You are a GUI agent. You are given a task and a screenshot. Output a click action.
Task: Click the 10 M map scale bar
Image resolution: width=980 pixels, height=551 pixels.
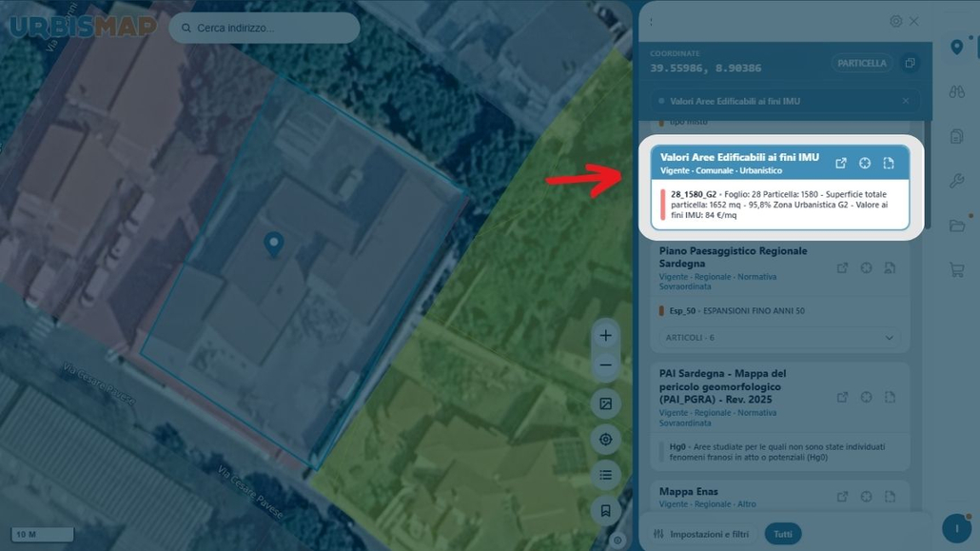pyautogui.click(x=42, y=535)
